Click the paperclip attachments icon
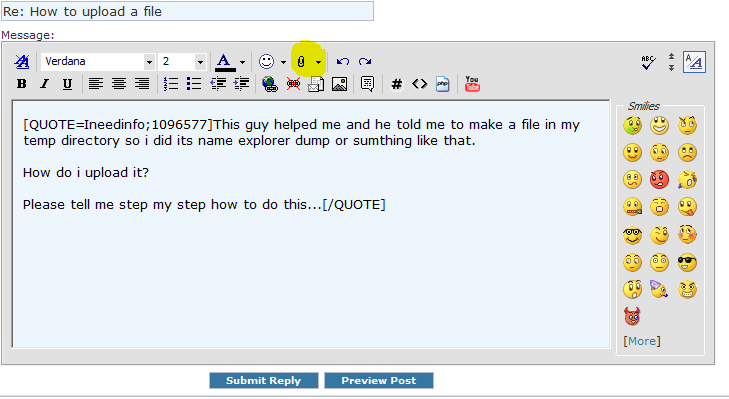The width and height of the screenshot is (729, 399). pyautogui.click(x=301, y=61)
